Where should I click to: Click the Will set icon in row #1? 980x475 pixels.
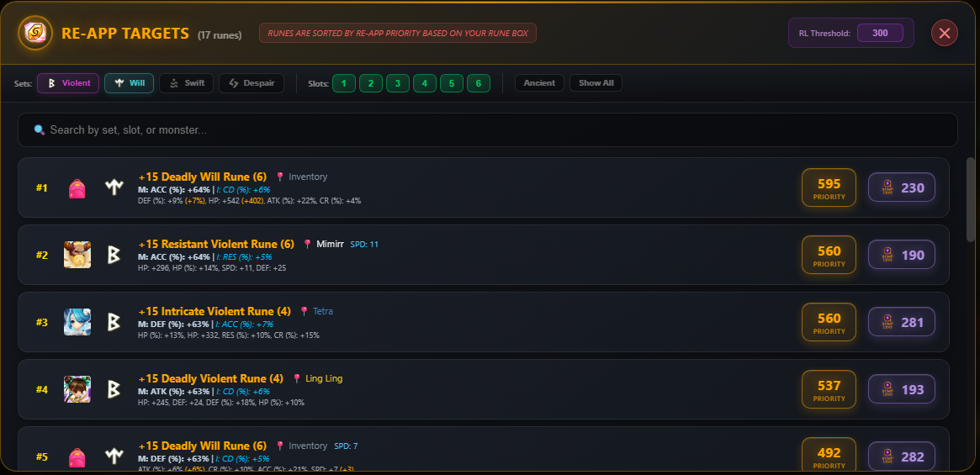[114, 187]
